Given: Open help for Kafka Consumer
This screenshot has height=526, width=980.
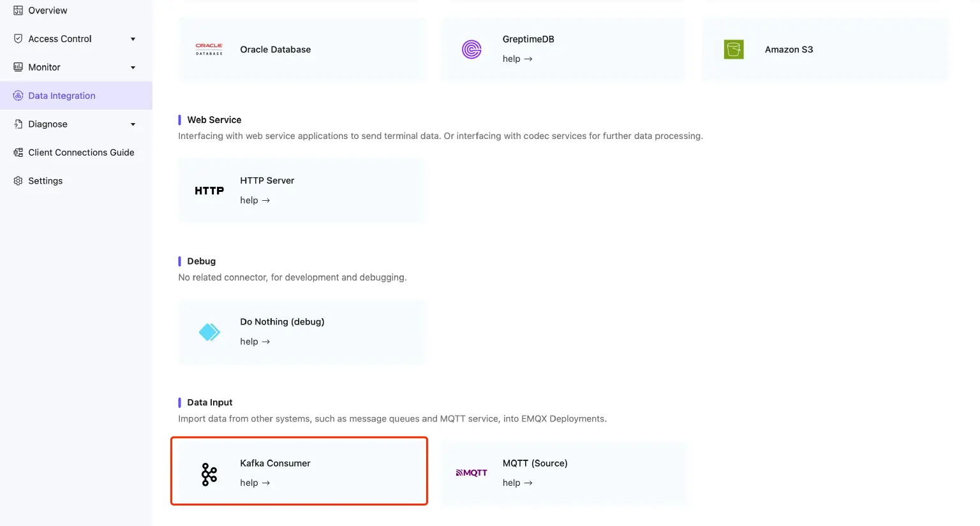Looking at the screenshot, I should click(255, 483).
